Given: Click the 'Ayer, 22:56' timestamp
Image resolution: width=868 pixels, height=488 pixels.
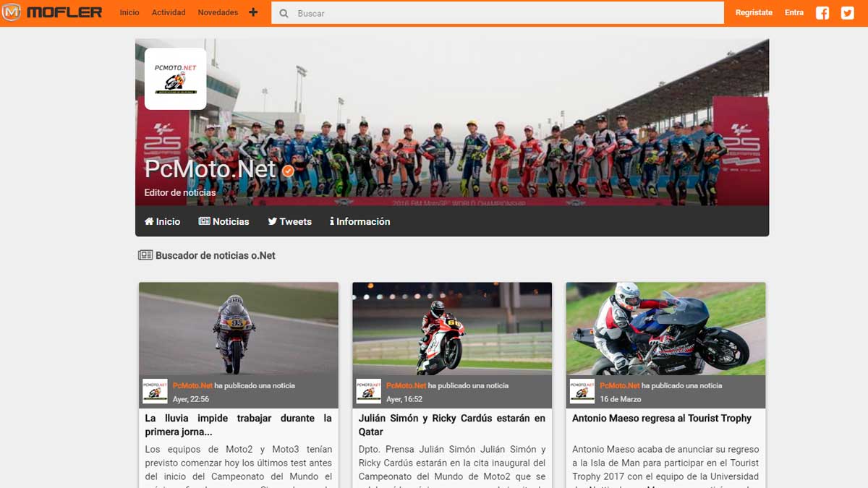Looking at the screenshot, I should 191,399.
